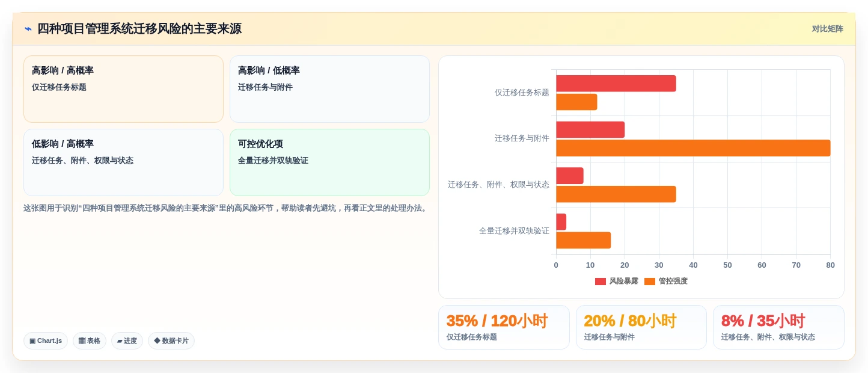Open the 20% / 80小时 stat card
Viewport: 868px width, 373px height.
pyautogui.click(x=641, y=327)
